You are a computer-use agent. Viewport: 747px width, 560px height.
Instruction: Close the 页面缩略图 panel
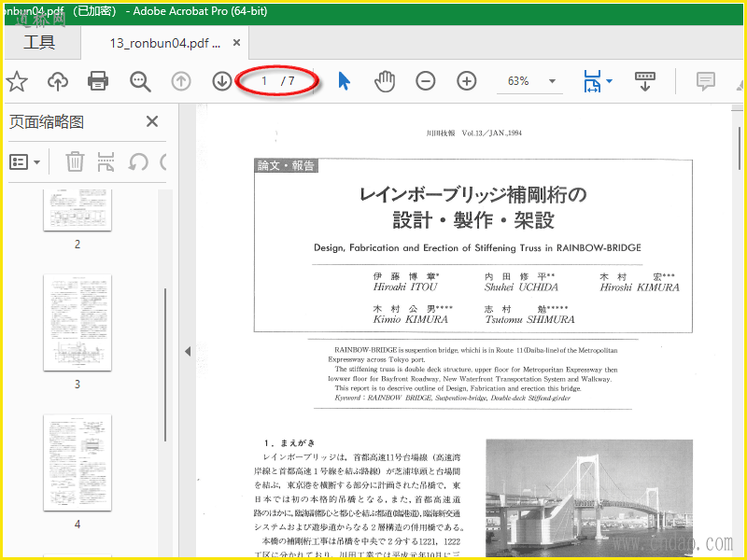pyautogui.click(x=152, y=121)
